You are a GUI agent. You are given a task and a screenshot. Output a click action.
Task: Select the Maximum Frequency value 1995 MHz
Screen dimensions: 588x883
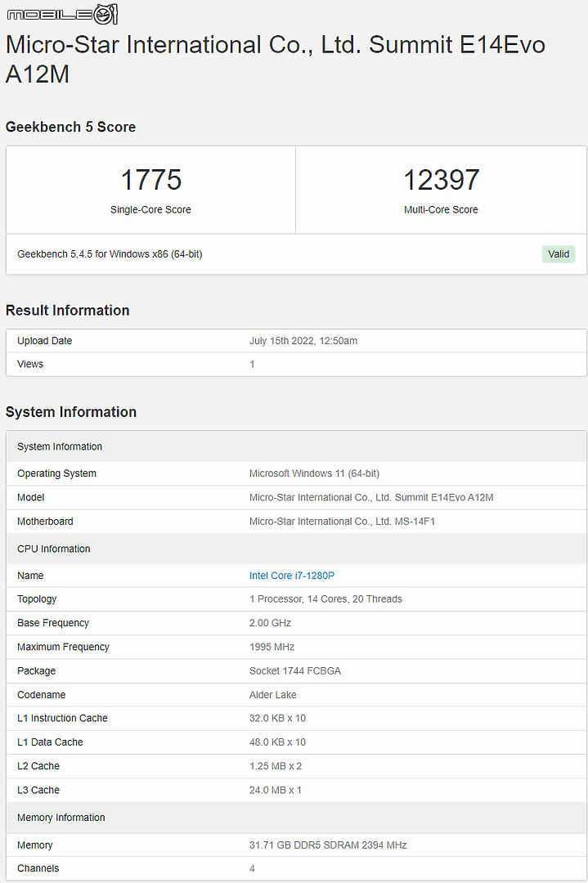272,647
